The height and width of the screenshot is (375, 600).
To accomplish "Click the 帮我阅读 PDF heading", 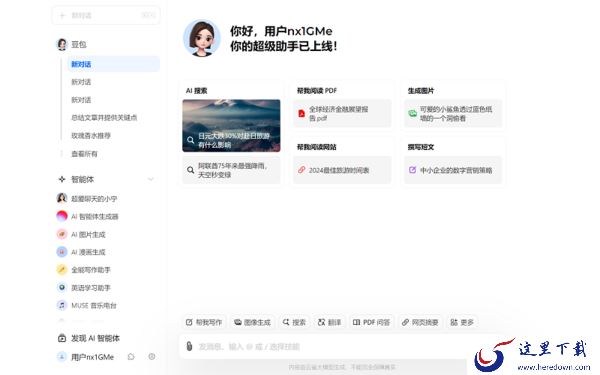I will pos(317,91).
